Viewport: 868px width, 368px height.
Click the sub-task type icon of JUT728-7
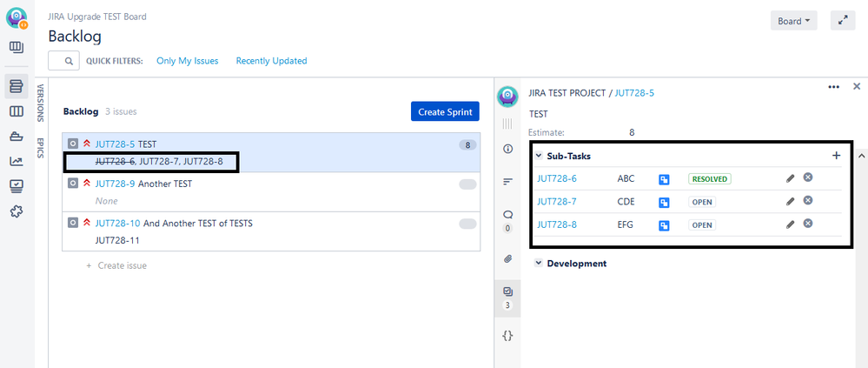(664, 203)
